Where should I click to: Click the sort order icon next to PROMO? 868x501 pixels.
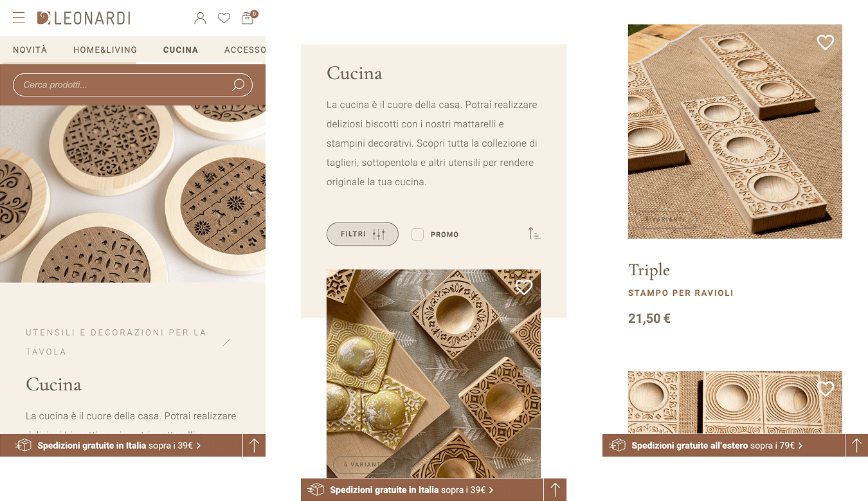tap(534, 233)
